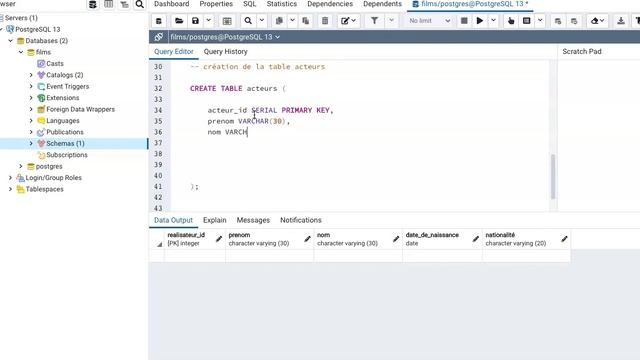This screenshot has height=360, width=640.
Task: Switch to the SQL tab
Action: [x=249, y=4]
